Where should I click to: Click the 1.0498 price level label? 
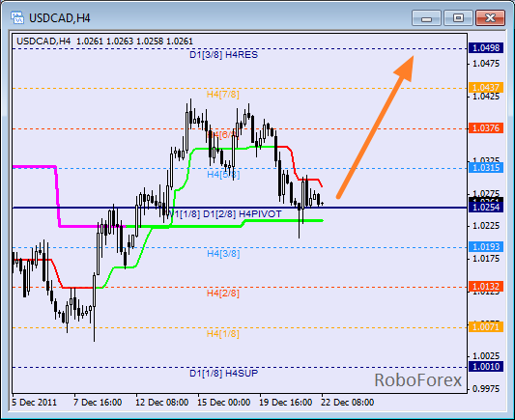(486, 48)
